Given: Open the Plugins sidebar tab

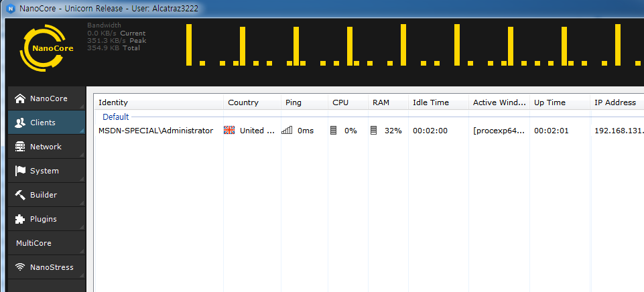Looking at the screenshot, I should click(x=46, y=219).
